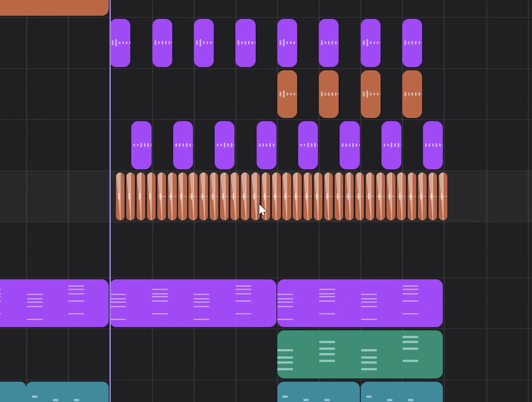
Task: Select the eighth clip in the lower purple audio row
Action: [x=433, y=145]
